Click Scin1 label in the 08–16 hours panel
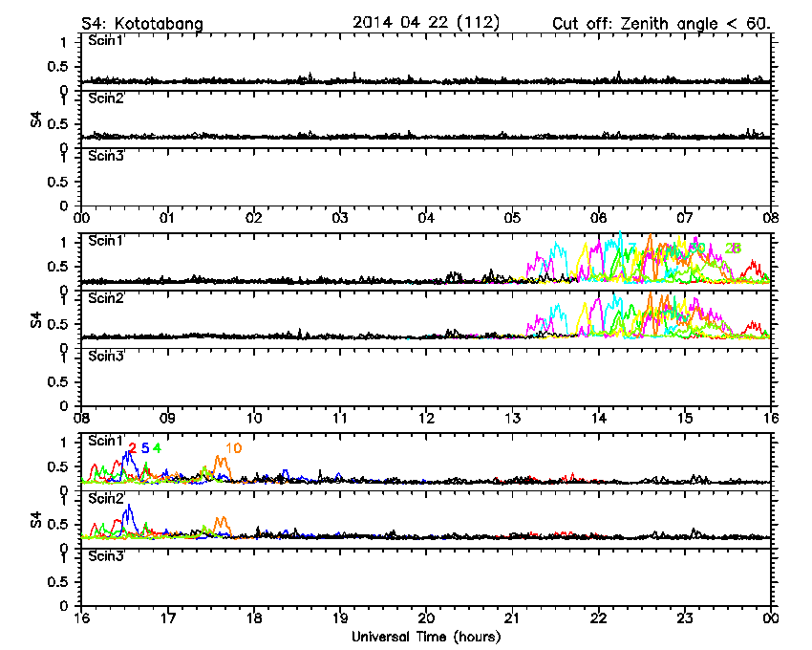This screenshot has height=650, width=812. [x=106, y=241]
